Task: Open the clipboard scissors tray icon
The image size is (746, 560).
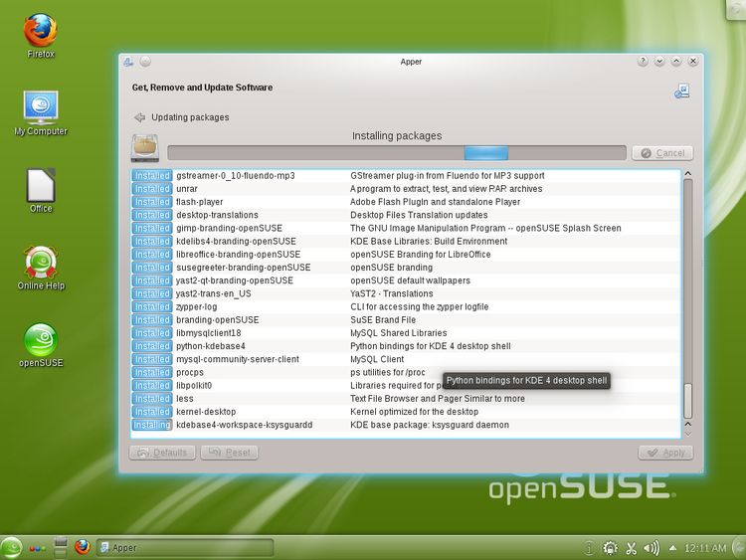Action: coord(632,547)
